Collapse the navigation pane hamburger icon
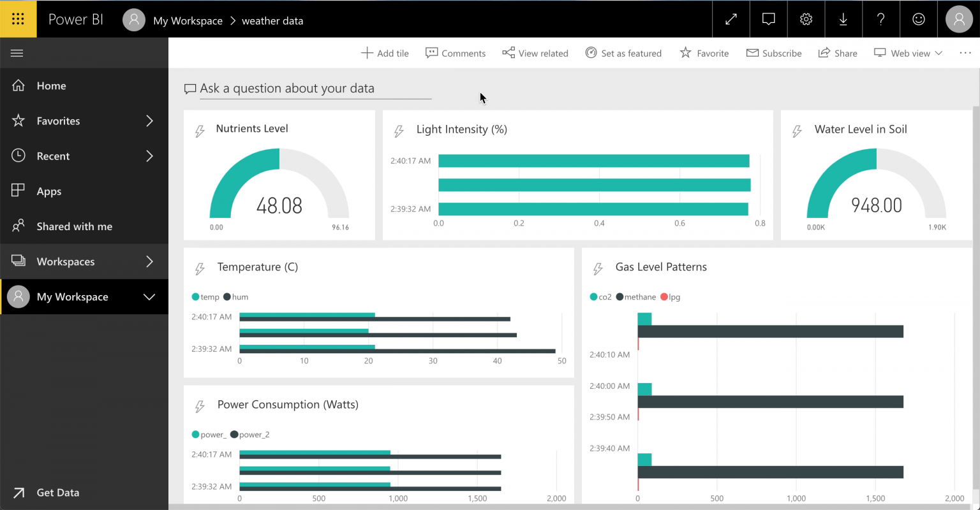Viewport: 980px width, 510px height. coord(17,54)
